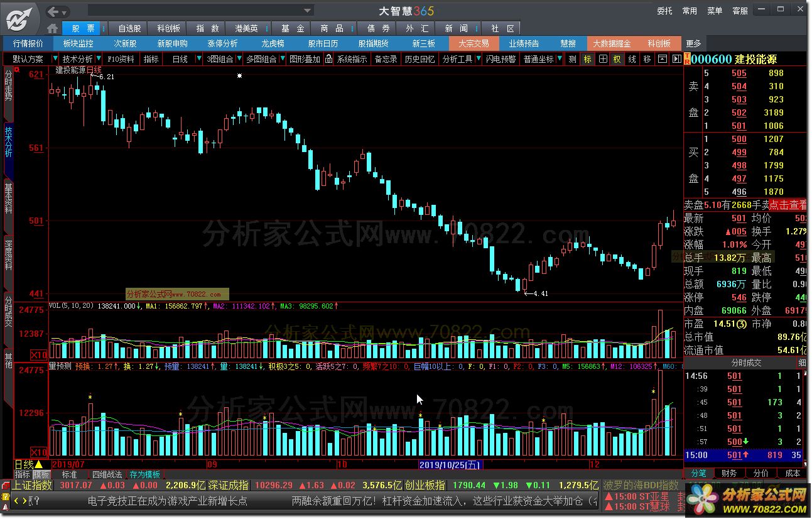Viewport: 812px width, 519px height.
Task: Click the F10资料 button
Action: coord(121,59)
